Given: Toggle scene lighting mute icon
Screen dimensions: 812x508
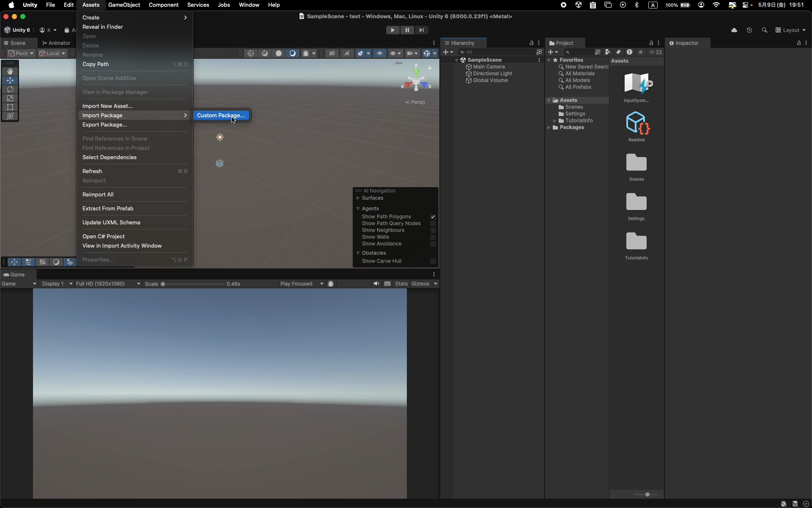Looking at the screenshot, I should tap(347, 53).
